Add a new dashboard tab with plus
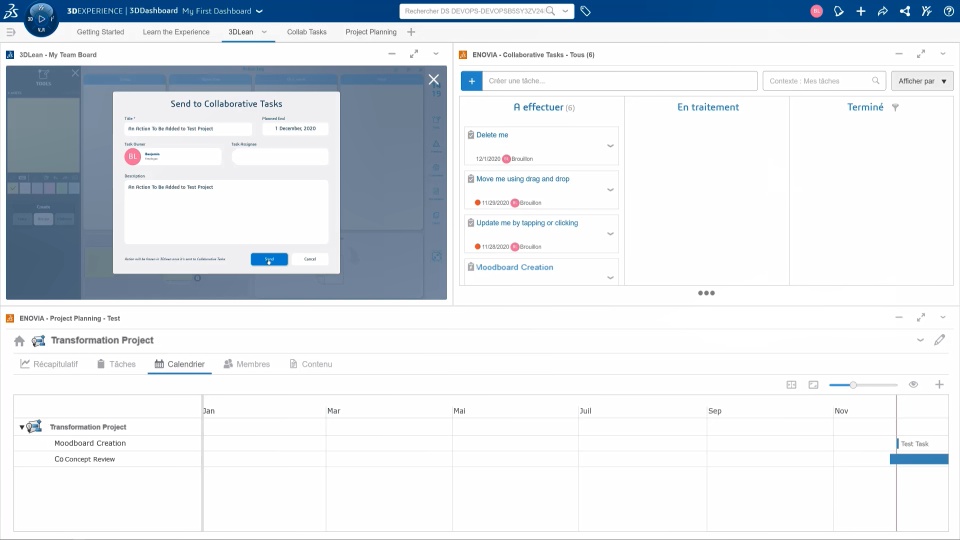This screenshot has width=960, height=540. click(x=411, y=32)
